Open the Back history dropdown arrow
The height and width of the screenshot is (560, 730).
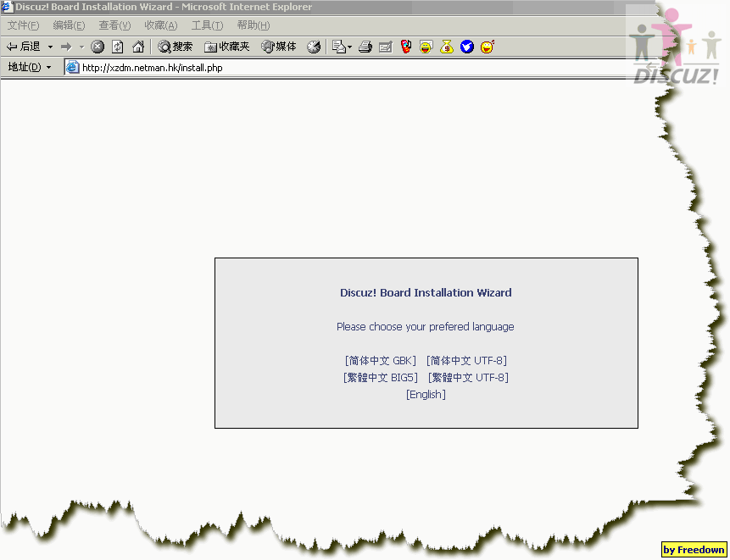pyautogui.click(x=50, y=47)
